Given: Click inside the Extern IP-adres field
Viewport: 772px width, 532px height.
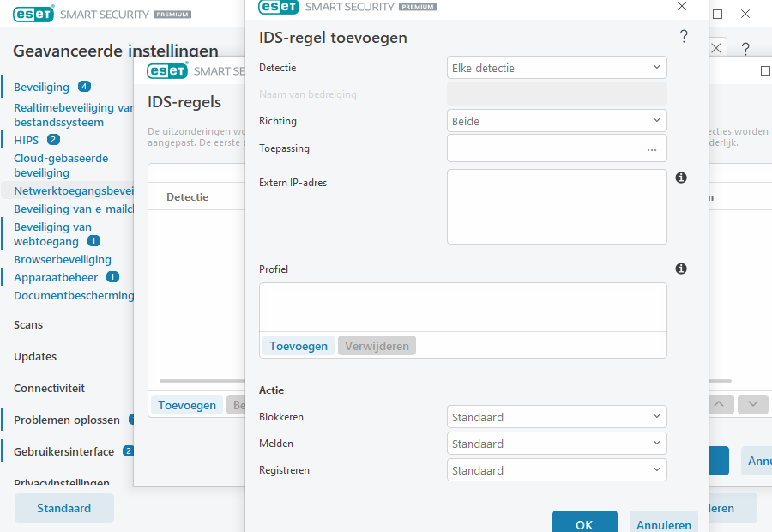Looking at the screenshot, I should tap(556, 206).
